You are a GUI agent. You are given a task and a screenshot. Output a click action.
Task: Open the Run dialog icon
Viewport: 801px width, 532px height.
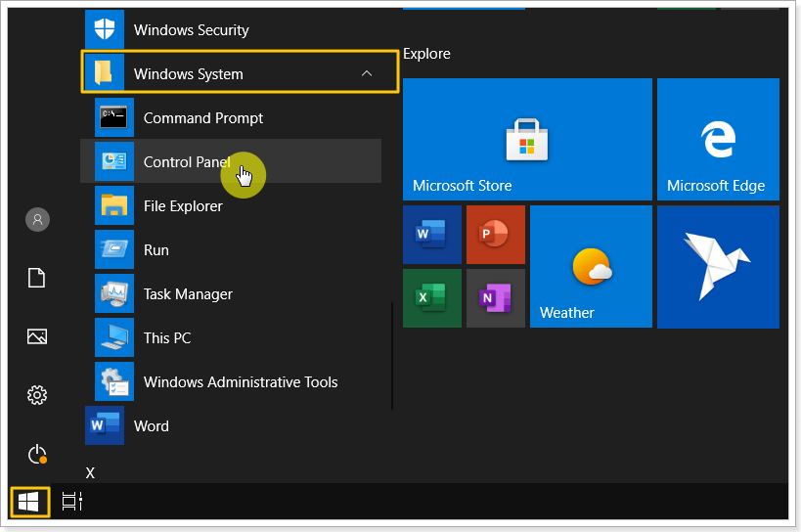114,249
